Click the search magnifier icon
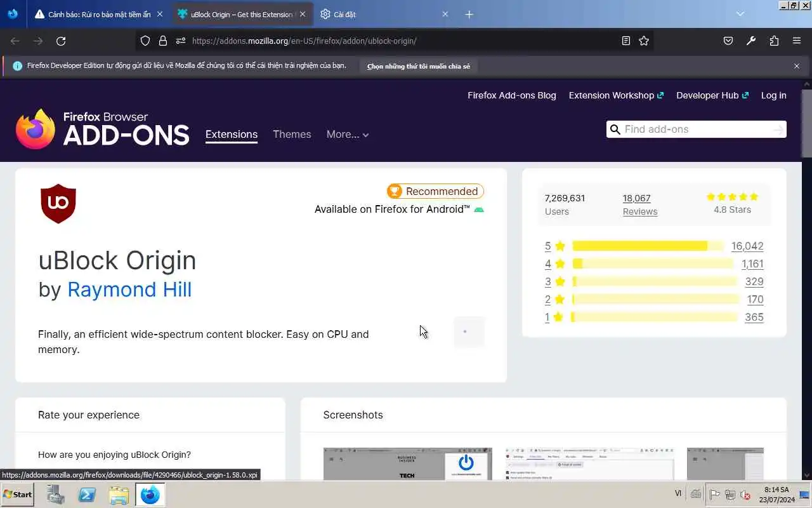Screen dimensions: 812x508 coord(615,130)
